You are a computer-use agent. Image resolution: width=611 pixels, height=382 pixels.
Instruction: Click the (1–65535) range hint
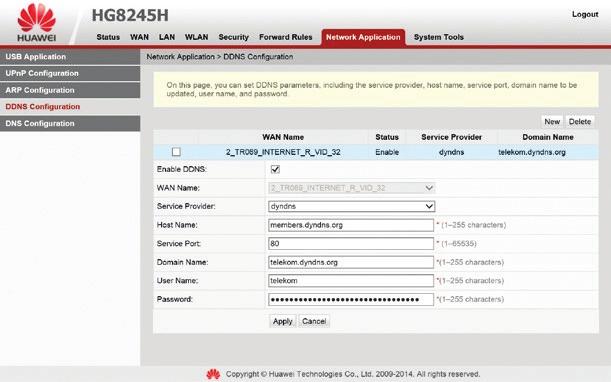point(459,244)
